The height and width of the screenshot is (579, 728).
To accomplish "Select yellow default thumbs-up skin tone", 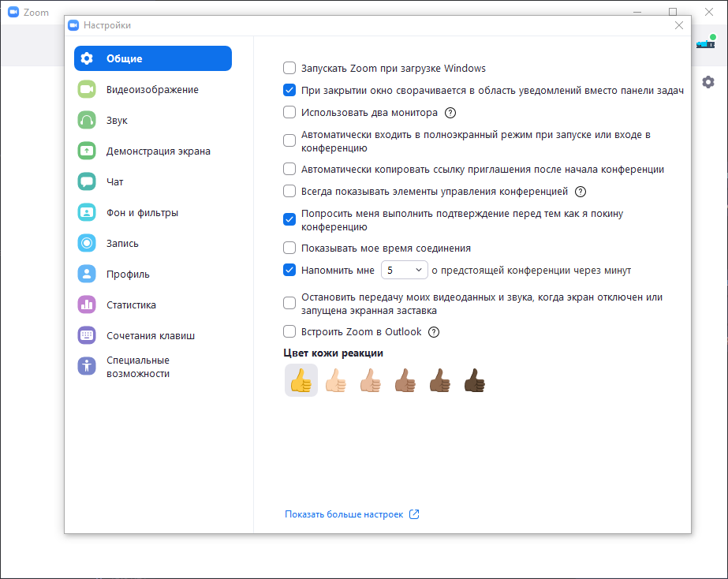I will [301, 380].
